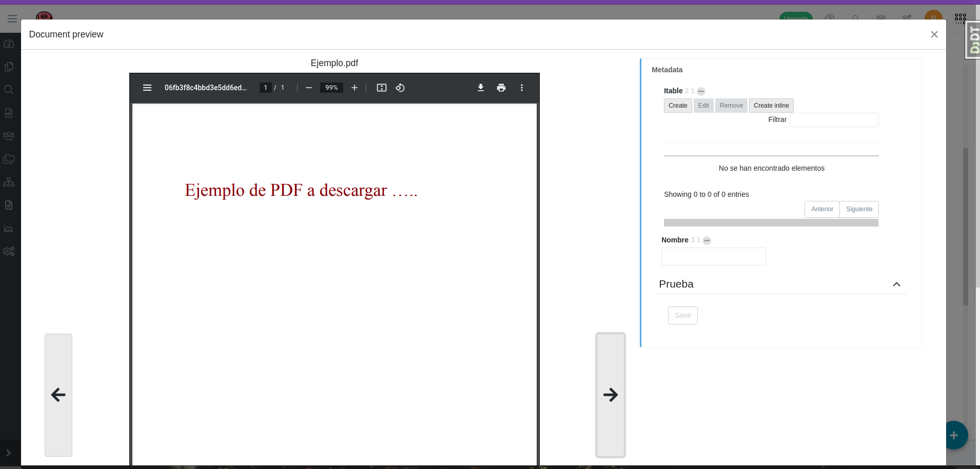Click the Create inline button

(771, 106)
